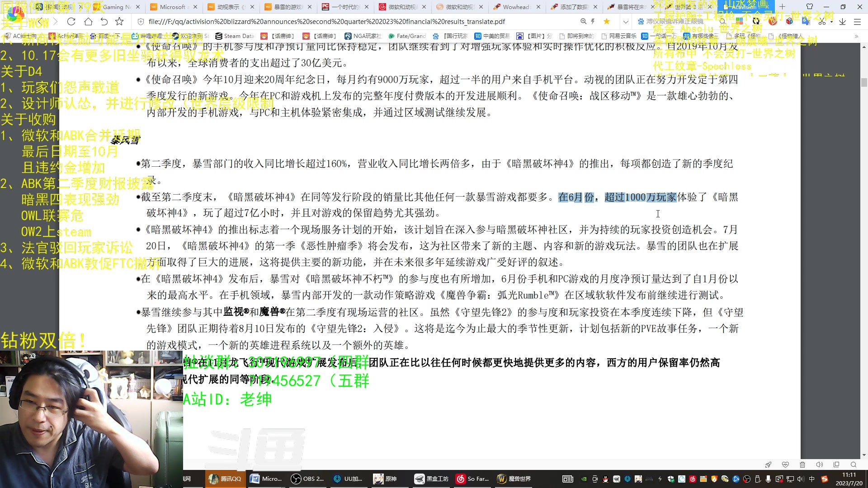The width and height of the screenshot is (868, 488).
Task: Click the NVIDIA tray icon
Action: click(584, 479)
